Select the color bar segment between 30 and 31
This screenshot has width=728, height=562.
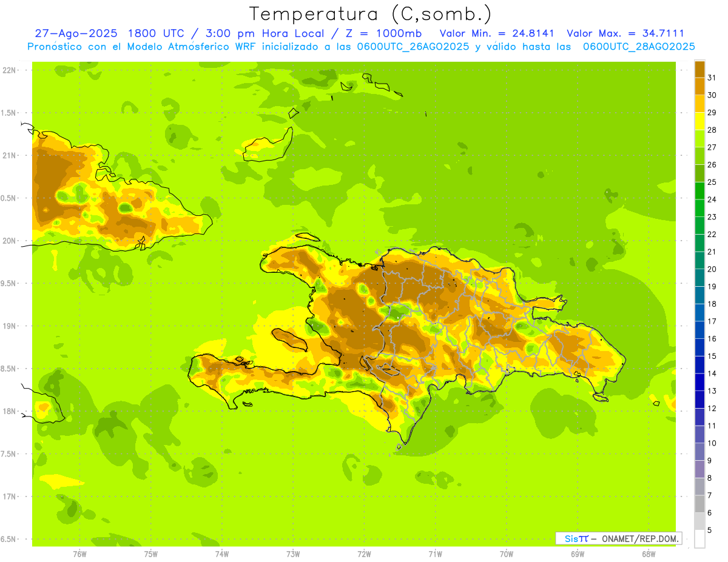(699, 86)
